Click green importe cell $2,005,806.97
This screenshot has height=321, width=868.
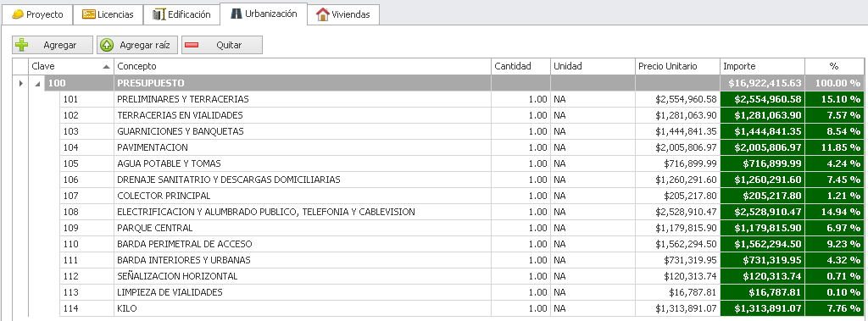click(762, 147)
